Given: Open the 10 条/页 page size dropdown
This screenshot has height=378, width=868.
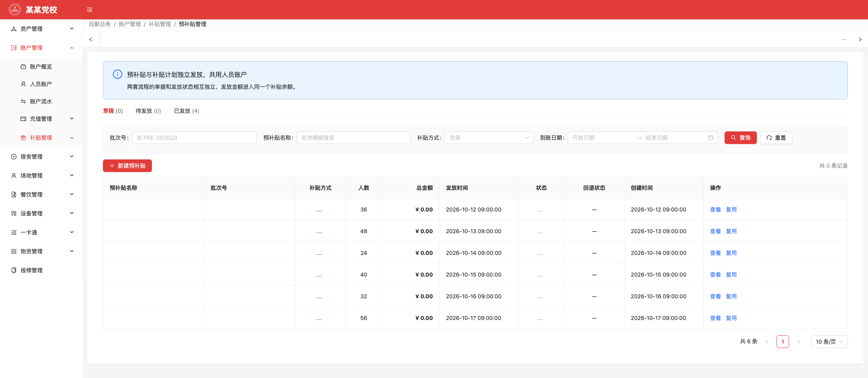Looking at the screenshot, I should [829, 342].
